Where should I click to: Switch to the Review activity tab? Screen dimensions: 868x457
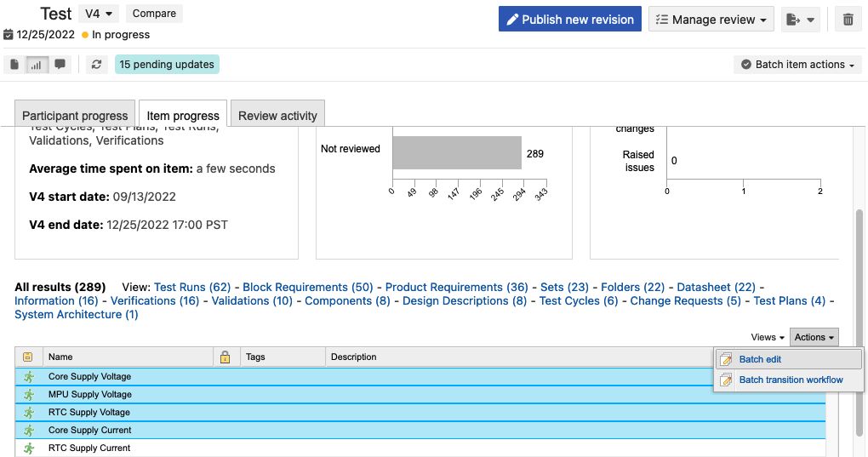277,116
